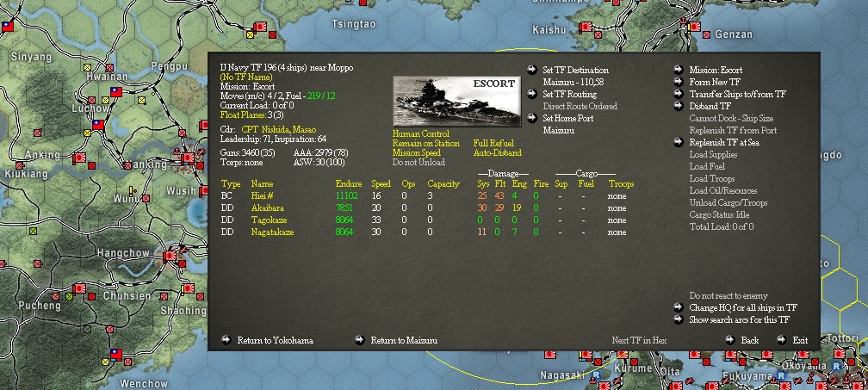Click the arrow icon beside Form New TF
868x390 pixels.
[x=679, y=82]
